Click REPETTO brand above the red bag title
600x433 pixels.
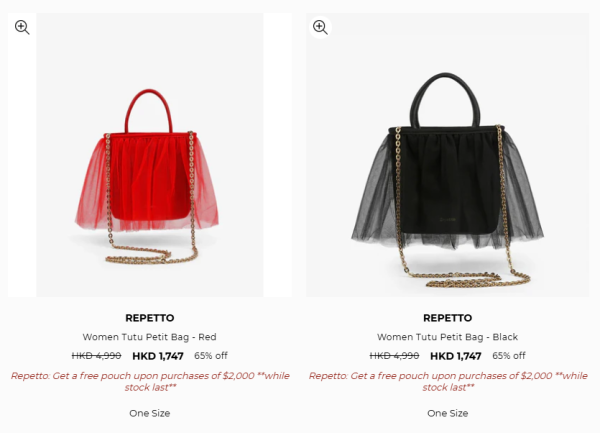(x=150, y=318)
